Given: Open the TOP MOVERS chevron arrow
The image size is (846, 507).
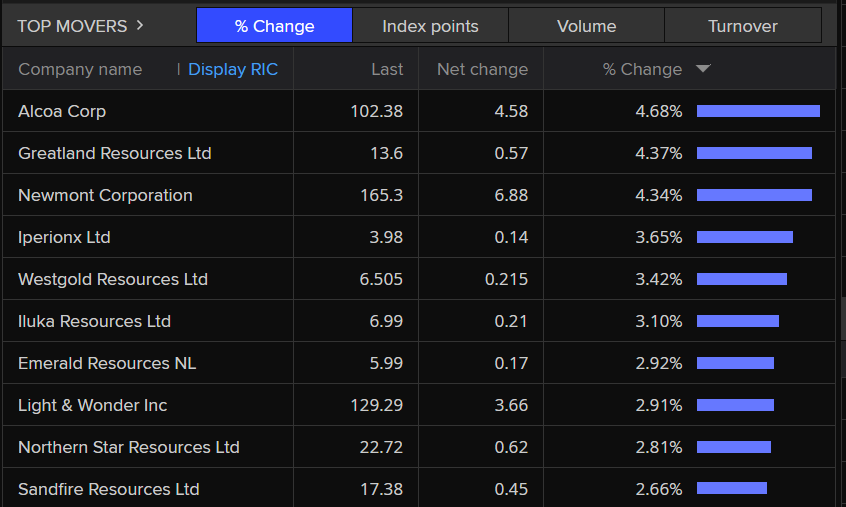Looking at the screenshot, I should tap(140, 25).
